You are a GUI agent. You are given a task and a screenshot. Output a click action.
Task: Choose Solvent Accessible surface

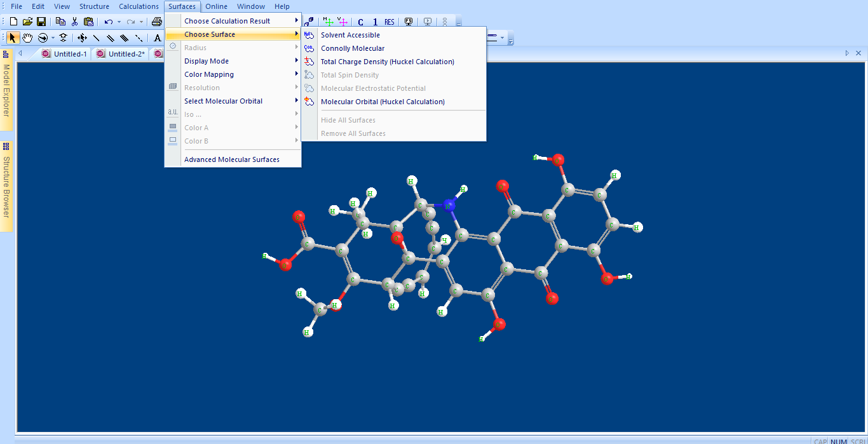pyautogui.click(x=350, y=35)
